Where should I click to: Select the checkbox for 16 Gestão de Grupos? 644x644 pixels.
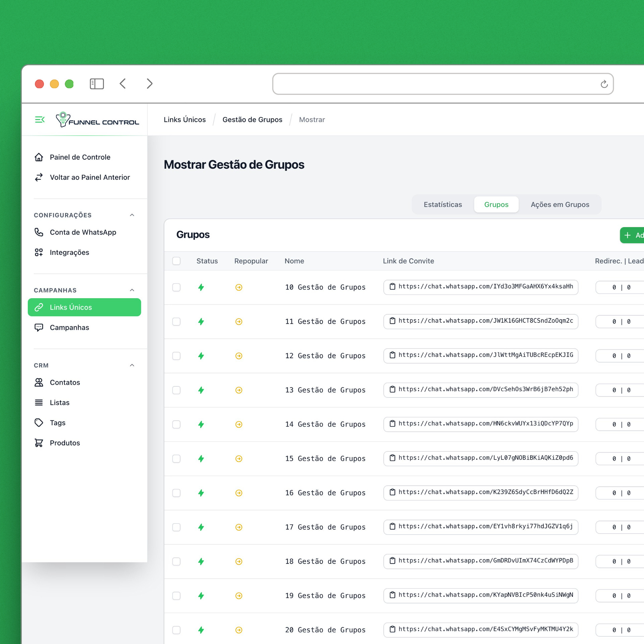(x=176, y=493)
